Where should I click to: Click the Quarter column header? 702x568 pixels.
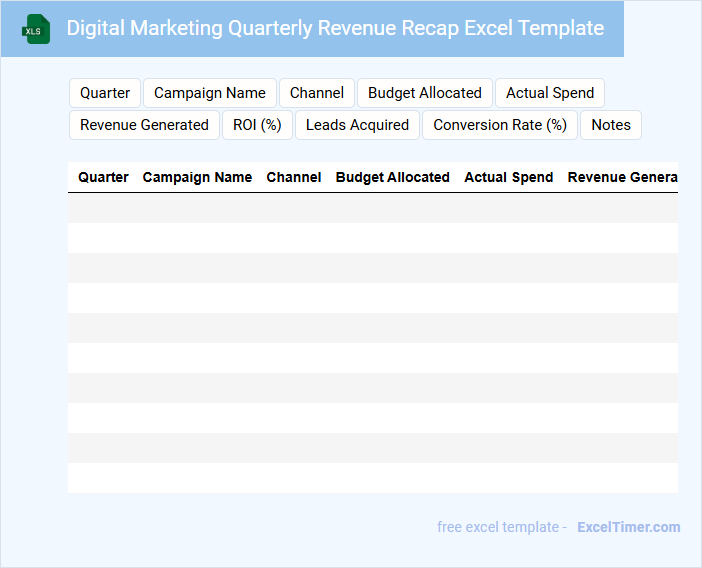103,177
